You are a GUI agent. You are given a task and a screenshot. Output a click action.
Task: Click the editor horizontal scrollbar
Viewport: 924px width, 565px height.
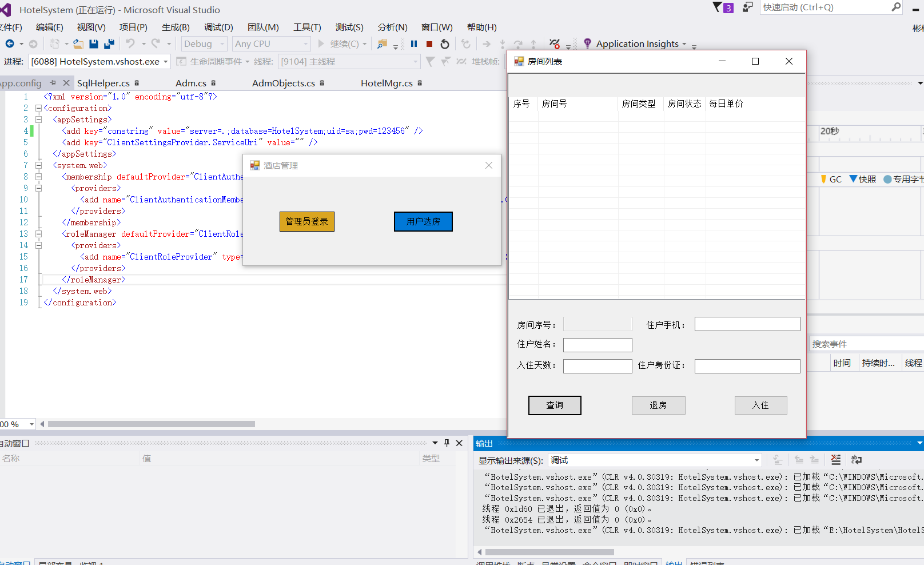(152, 424)
